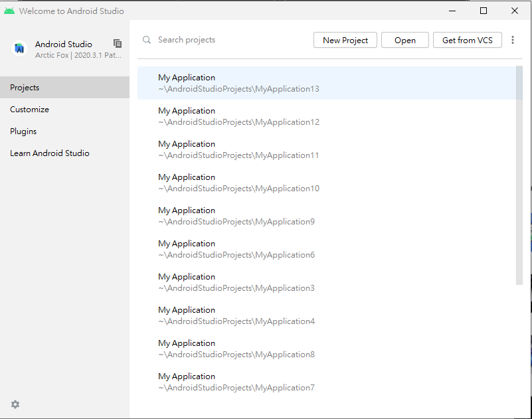This screenshot has width=532, height=419.
Task: Open project MyApplication8
Action: 327,349
